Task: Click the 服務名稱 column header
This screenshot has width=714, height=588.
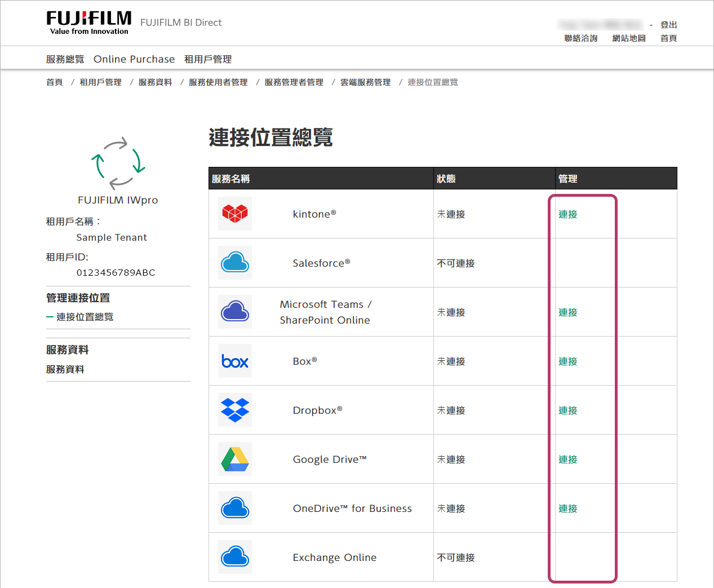Action: (230, 179)
